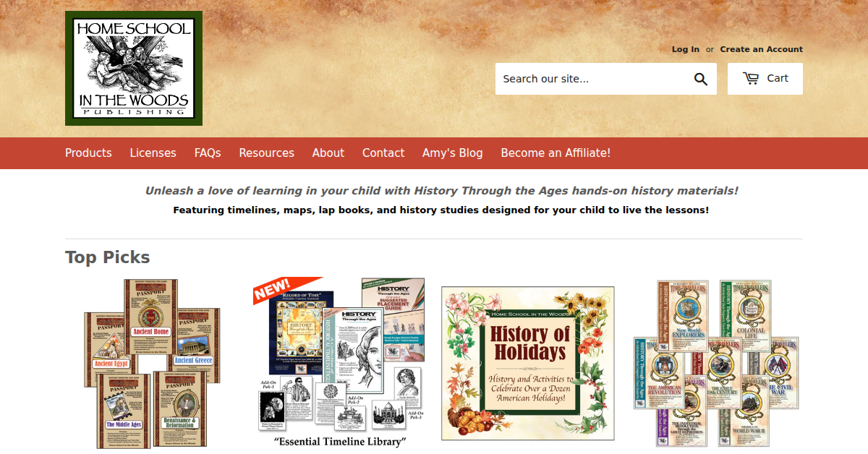Click the Home School in the Woods logo
This screenshot has height=454, width=868.
(x=134, y=68)
